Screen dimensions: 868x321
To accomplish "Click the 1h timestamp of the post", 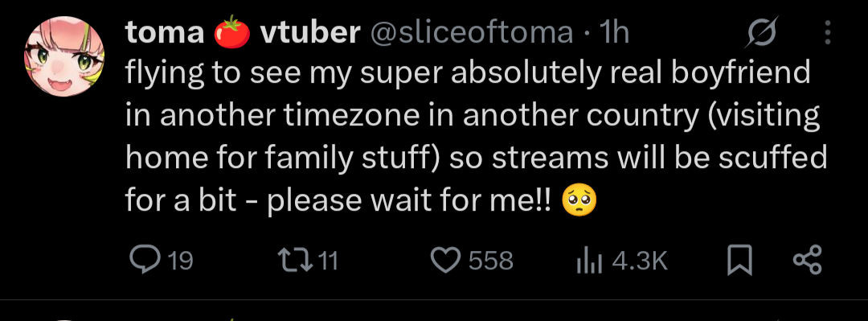I will point(615,33).
